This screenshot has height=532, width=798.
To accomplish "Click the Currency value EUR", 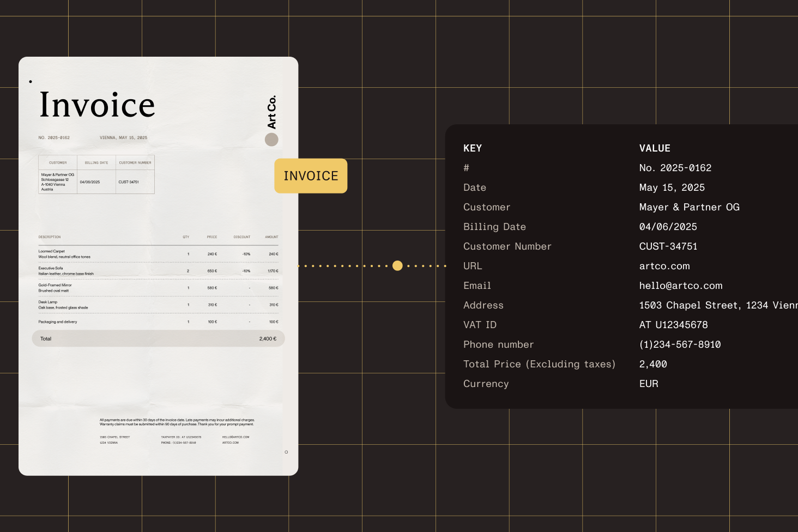I will pyautogui.click(x=649, y=384).
